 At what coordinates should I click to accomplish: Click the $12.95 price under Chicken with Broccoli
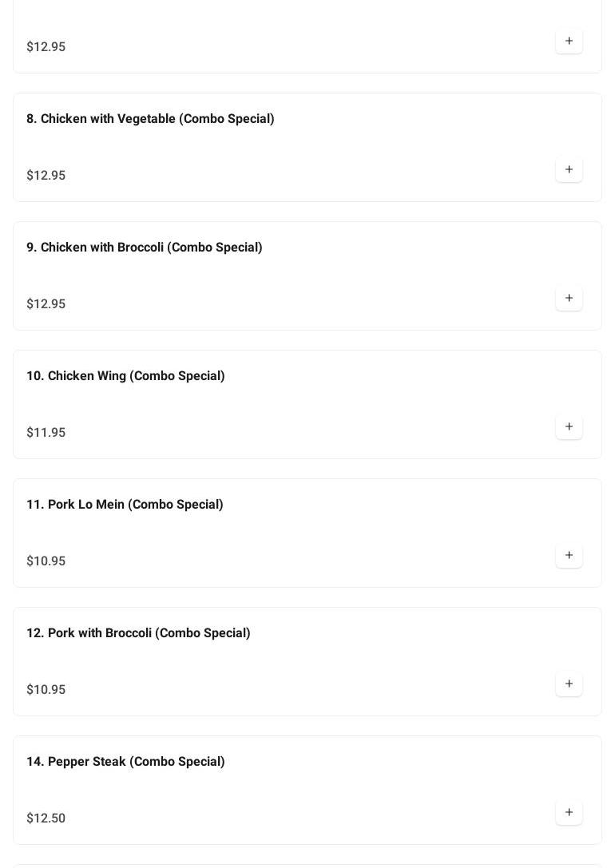click(x=46, y=304)
